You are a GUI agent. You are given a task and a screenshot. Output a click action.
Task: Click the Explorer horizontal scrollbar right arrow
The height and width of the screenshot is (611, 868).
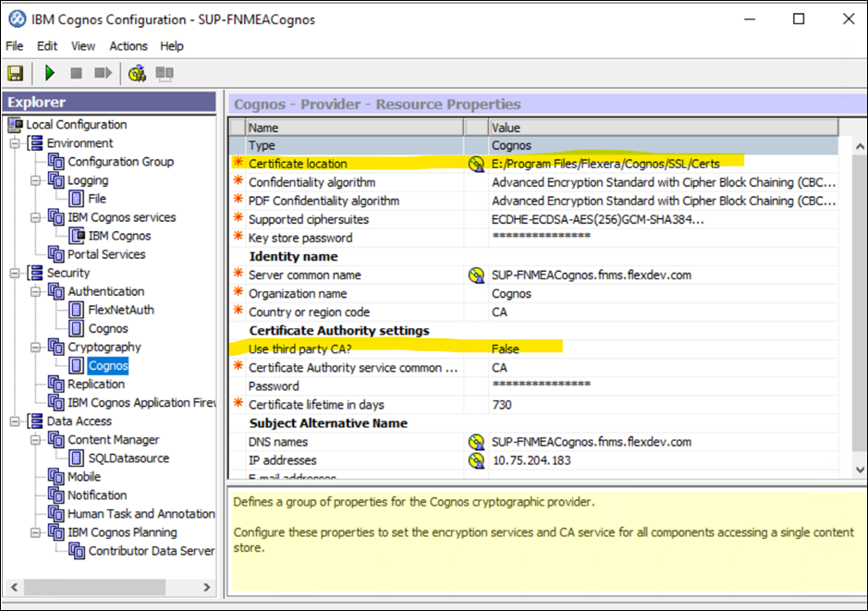click(x=207, y=587)
